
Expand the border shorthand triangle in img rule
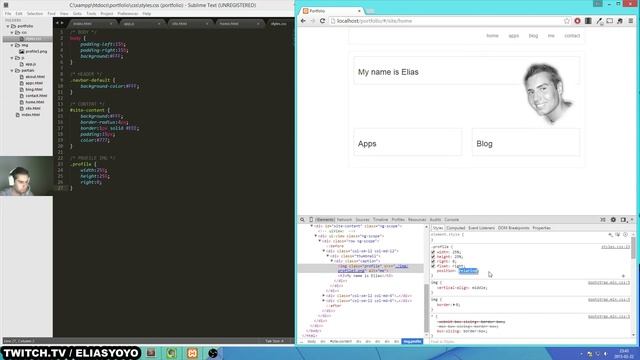[x=454, y=305]
